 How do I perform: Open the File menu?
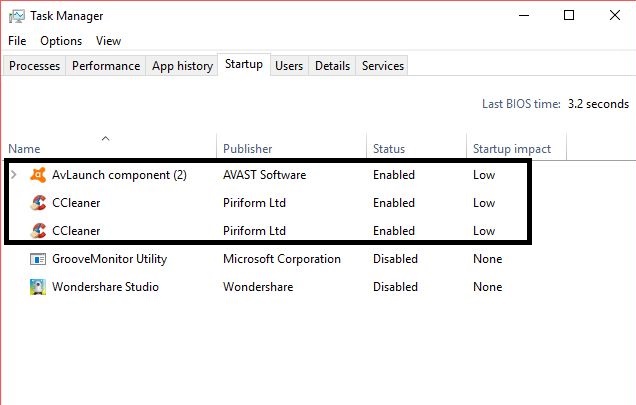(17, 41)
